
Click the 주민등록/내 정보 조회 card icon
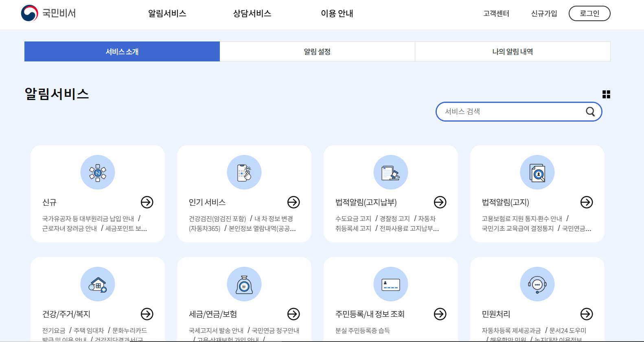391,284
